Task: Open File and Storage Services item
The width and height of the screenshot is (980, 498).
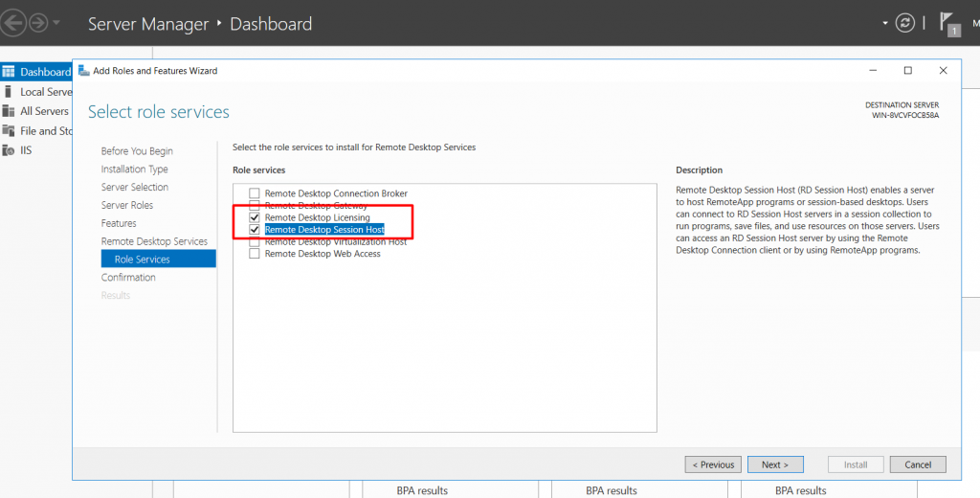Action: [46, 131]
